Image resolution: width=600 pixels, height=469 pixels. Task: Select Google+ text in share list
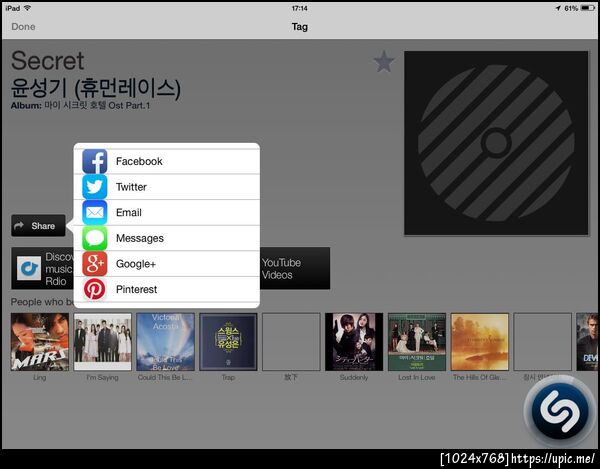[x=136, y=264]
